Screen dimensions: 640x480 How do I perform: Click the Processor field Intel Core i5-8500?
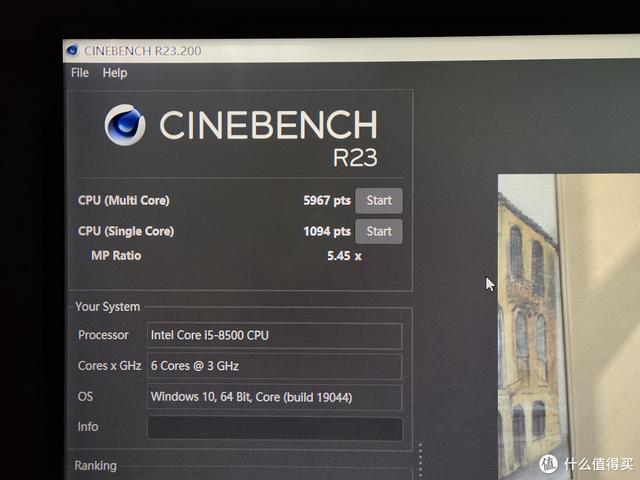tap(274, 336)
